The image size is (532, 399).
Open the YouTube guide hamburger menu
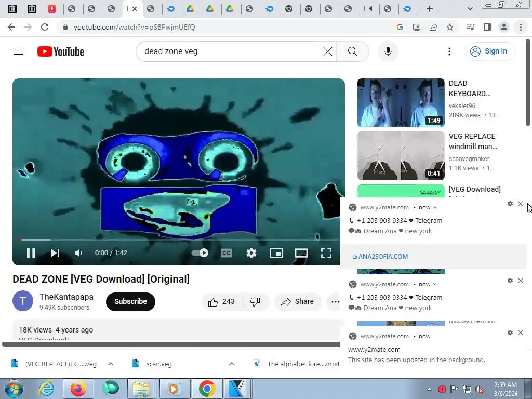click(x=19, y=51)
